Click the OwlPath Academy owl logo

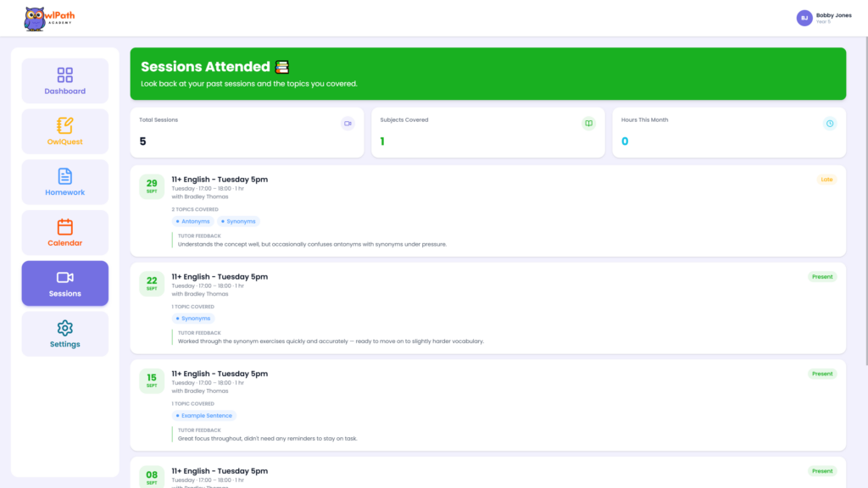(x=48, y=19)
